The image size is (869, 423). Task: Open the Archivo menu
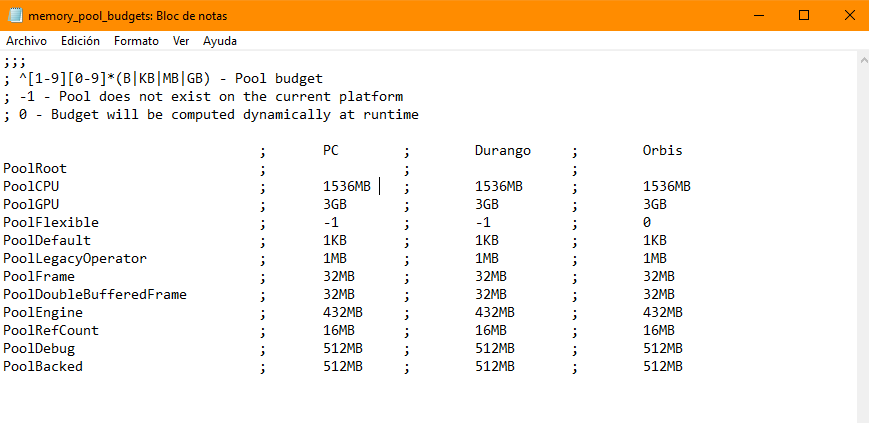point(26,41)
